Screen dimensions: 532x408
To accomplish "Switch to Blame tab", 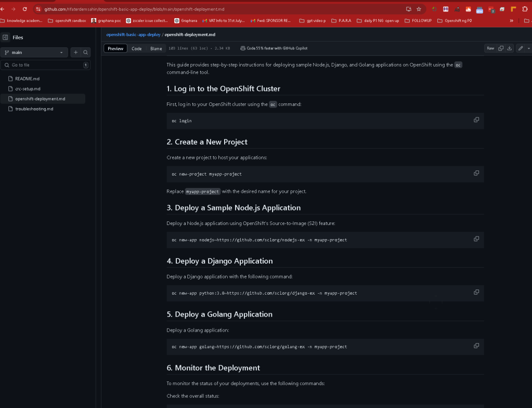I will 156,48.
